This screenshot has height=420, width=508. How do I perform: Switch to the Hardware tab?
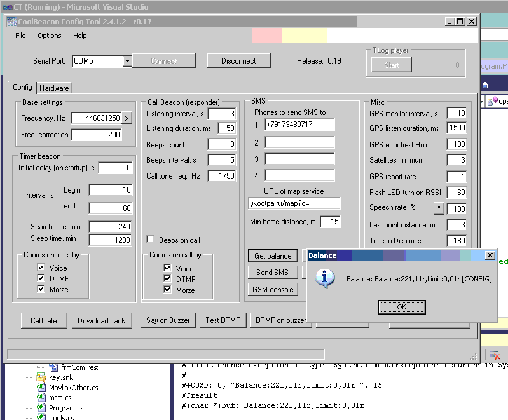pyautogui.click(x=55, y=88)
